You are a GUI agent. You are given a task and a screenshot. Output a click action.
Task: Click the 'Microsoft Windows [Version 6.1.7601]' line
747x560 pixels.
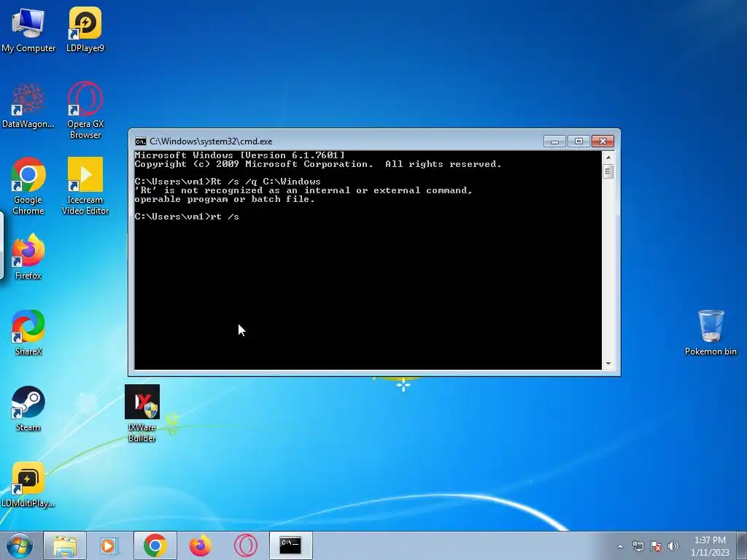click(x=239, y=155)
